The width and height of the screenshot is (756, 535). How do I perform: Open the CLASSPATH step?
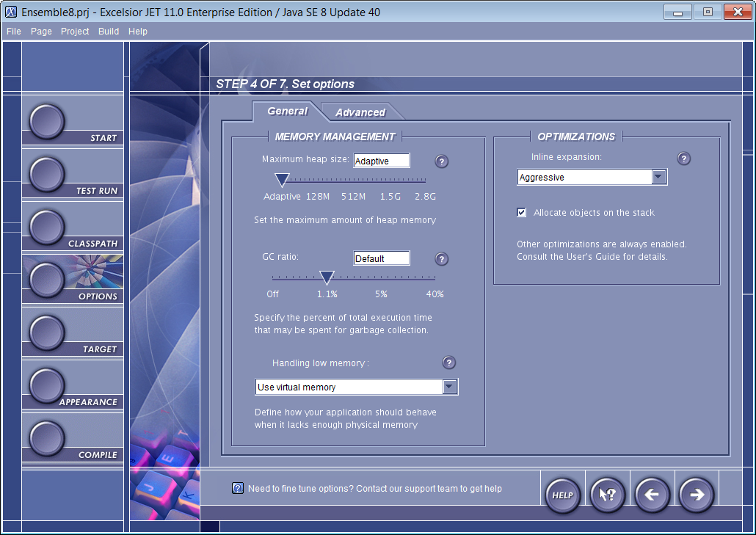point(47,228)
